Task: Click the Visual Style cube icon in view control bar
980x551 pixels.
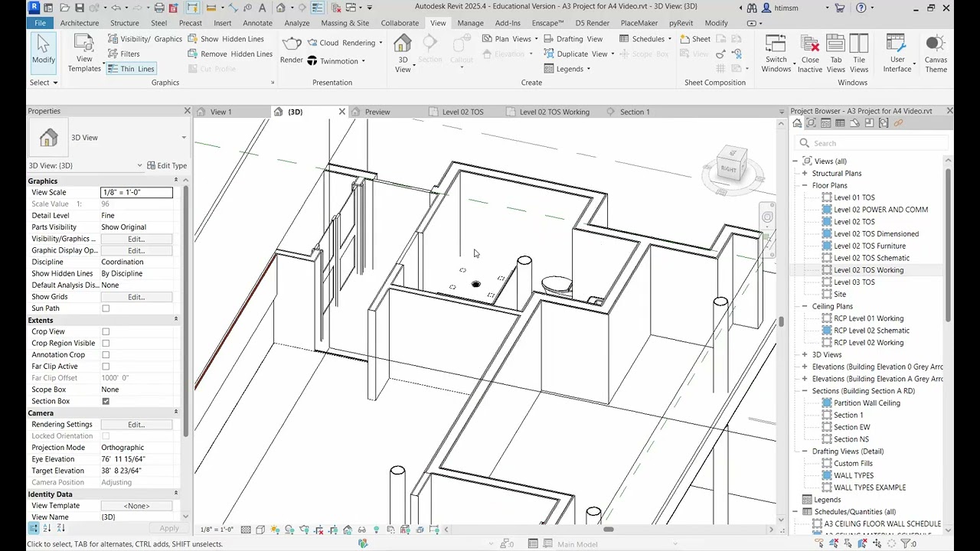Action: (260, 530)
